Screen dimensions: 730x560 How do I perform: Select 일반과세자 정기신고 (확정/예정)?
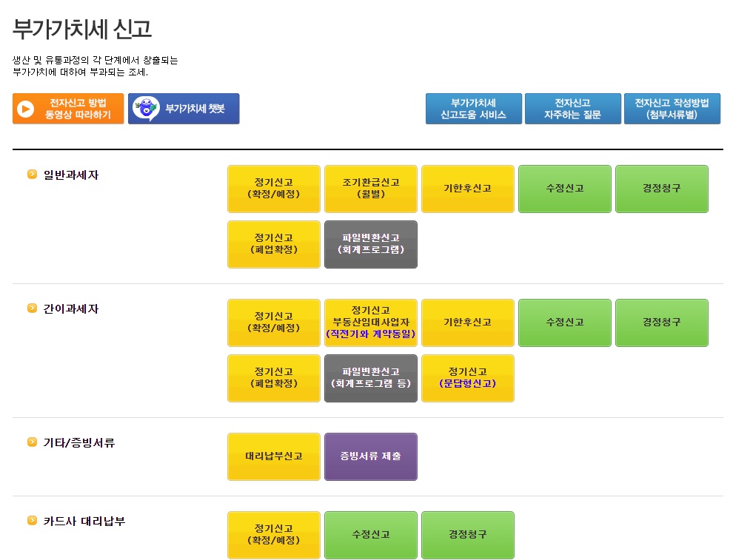point(274,189)
